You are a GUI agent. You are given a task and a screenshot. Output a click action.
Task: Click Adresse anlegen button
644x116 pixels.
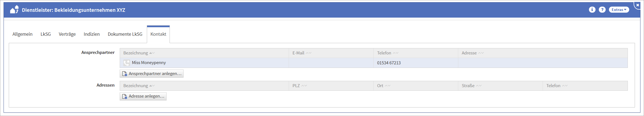(x=143, y=96)
